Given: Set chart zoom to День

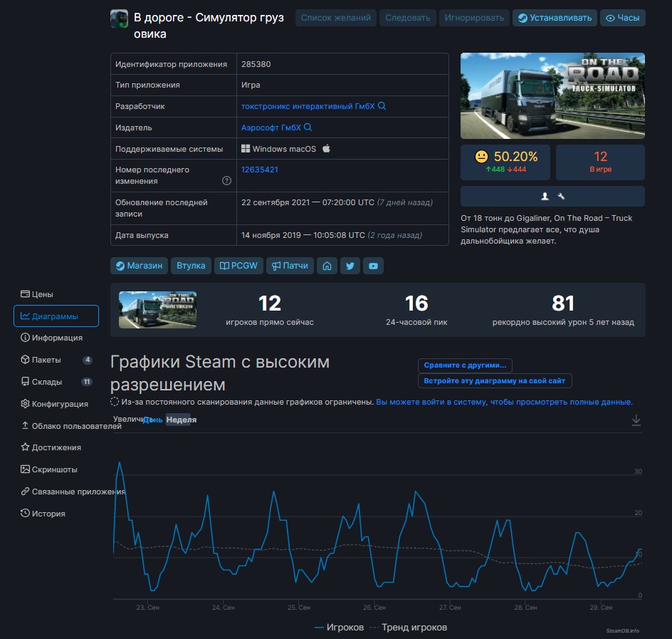Looking at the screenshot, I should tap(152, 420).
